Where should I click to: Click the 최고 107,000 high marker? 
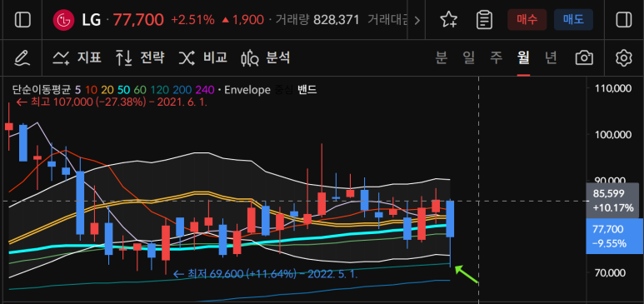(x=112, y=102)
